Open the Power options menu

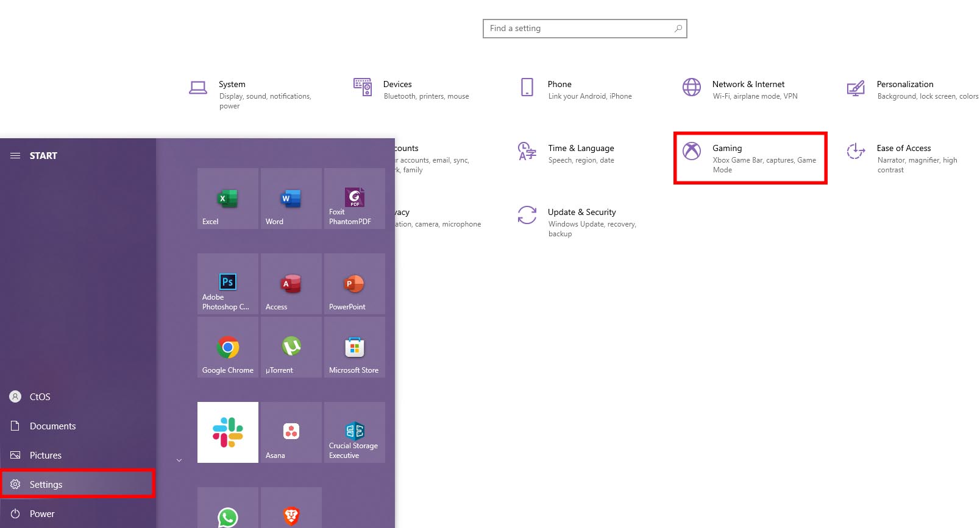[42, 514]
